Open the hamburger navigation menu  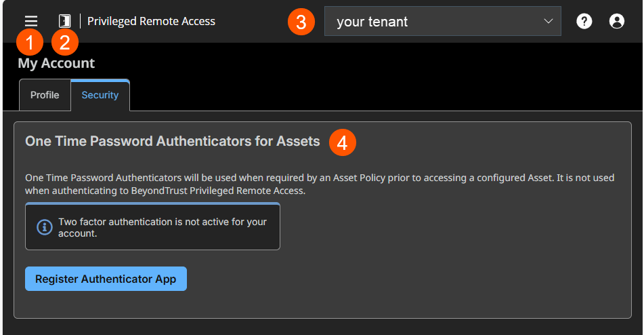30,21
